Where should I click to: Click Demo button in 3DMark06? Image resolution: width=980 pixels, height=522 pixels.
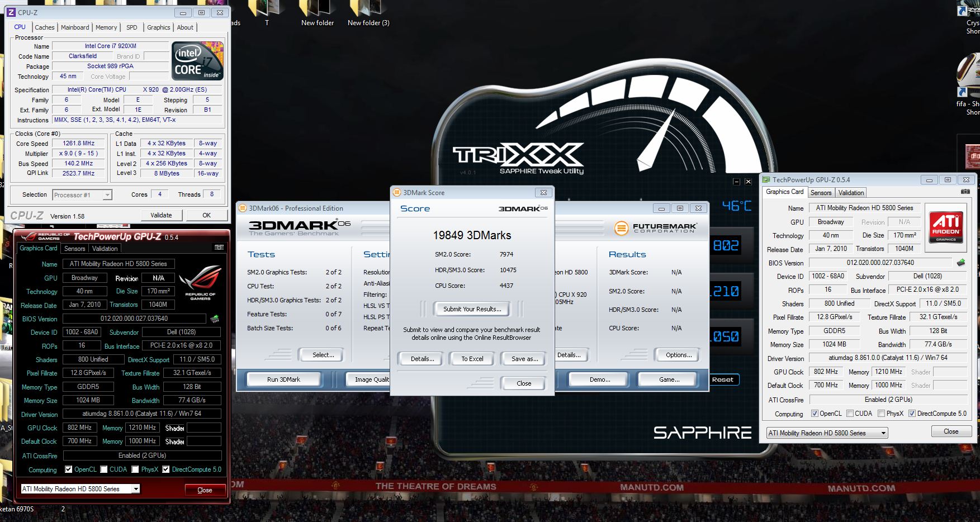click(x=599, y=379)
